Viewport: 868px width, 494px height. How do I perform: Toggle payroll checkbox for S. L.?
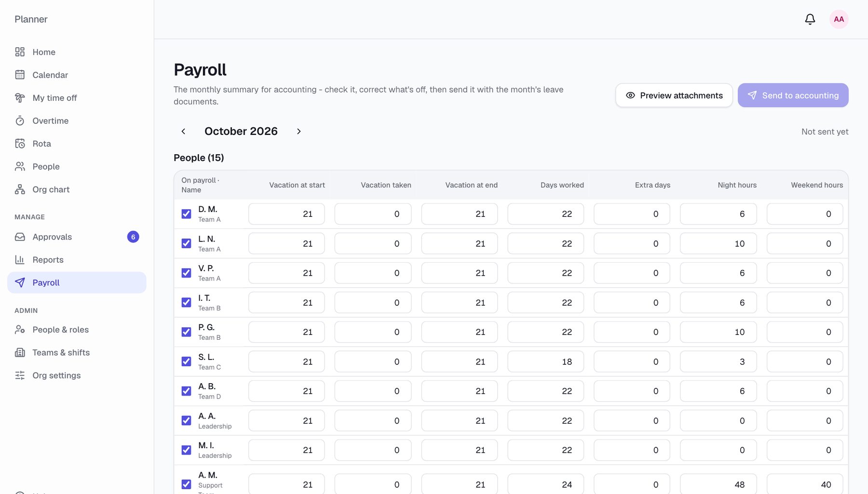click(186, 361)
